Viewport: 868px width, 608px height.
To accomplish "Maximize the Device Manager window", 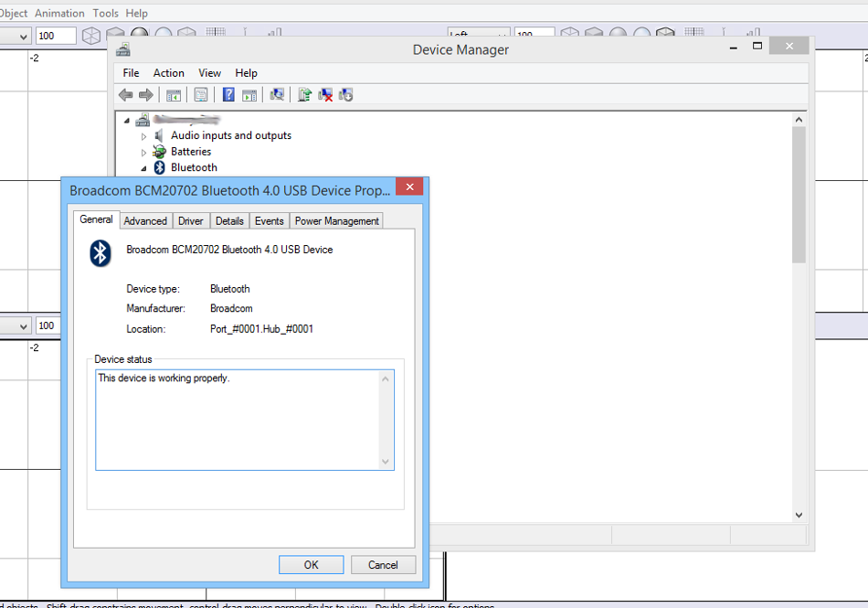I will pyautogui.click(x=757, y=47).
